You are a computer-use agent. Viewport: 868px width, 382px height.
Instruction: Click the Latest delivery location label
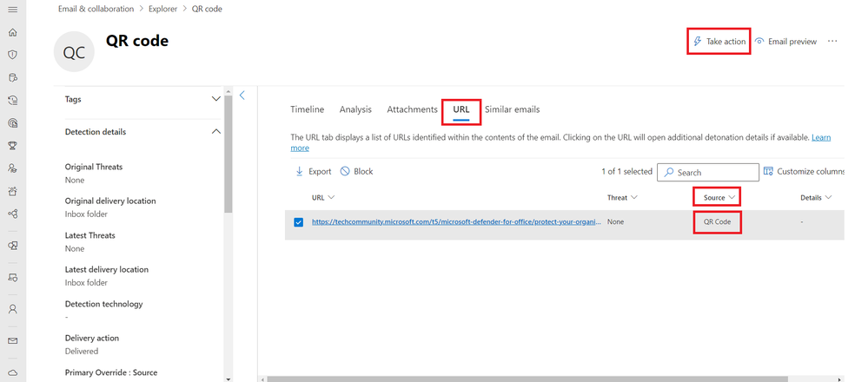(107, 269)
